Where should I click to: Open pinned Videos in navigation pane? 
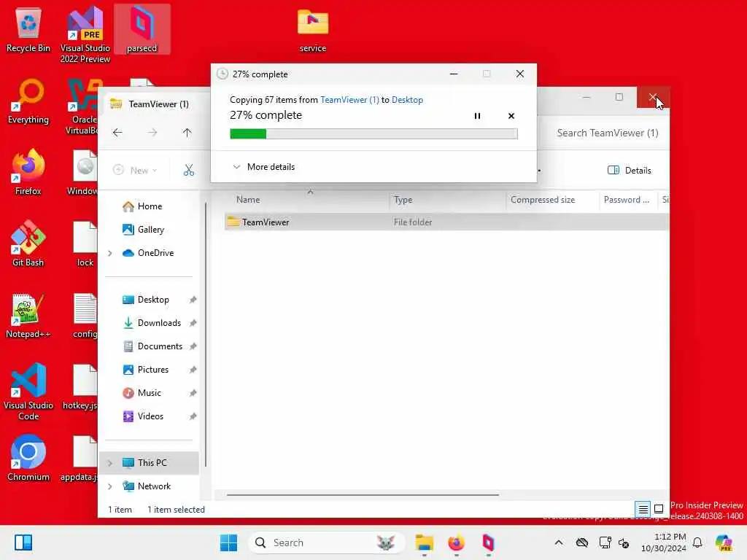click(x=150, y=416)
